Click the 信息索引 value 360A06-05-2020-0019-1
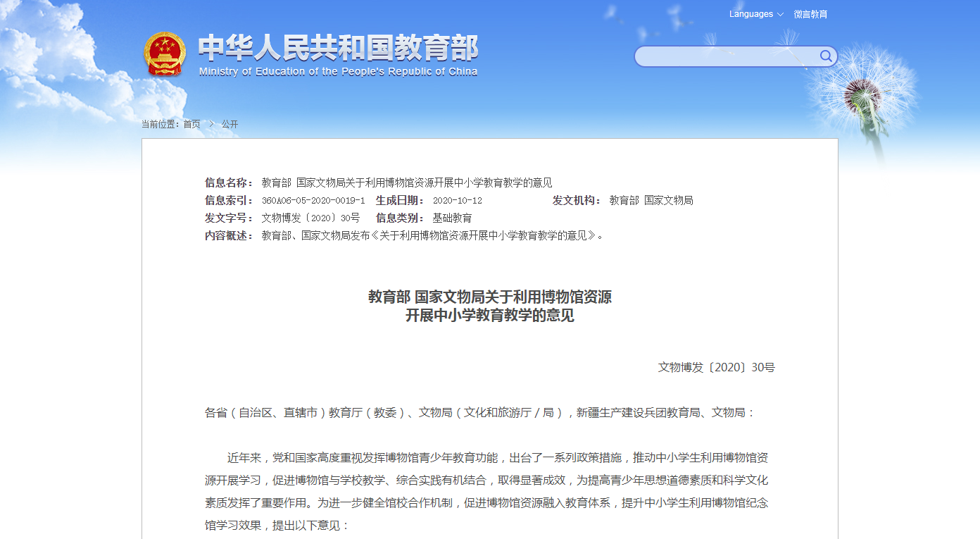980x539 pixels. click(313, 201)
